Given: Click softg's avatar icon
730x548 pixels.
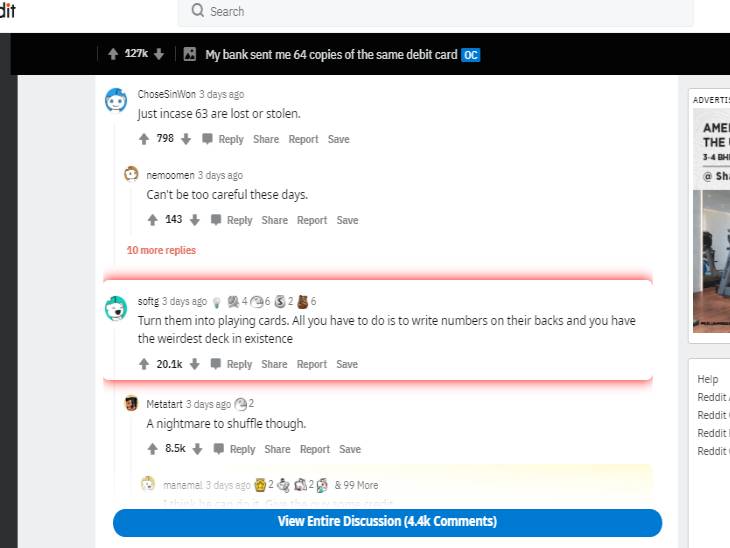Looking at the screenshot, I should 116,308.
